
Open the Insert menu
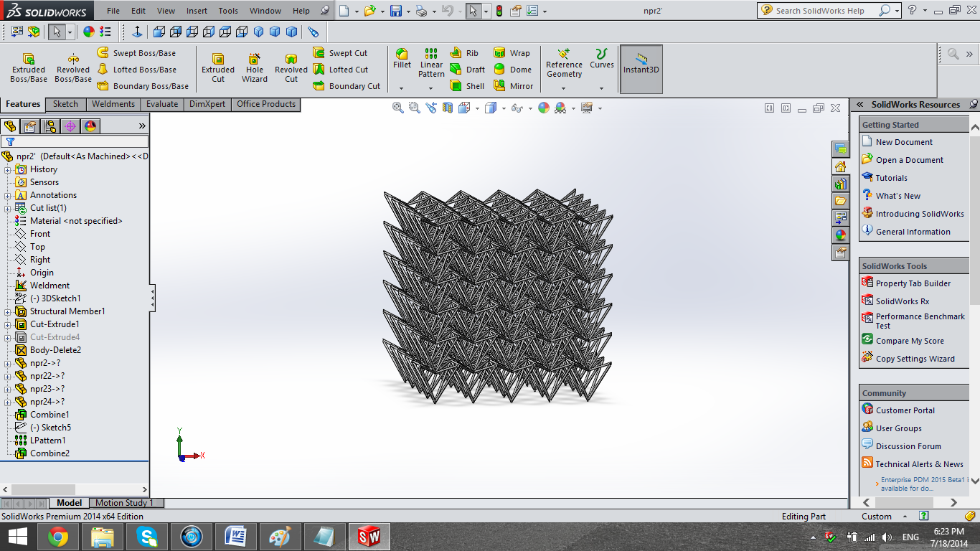point(197,11)
